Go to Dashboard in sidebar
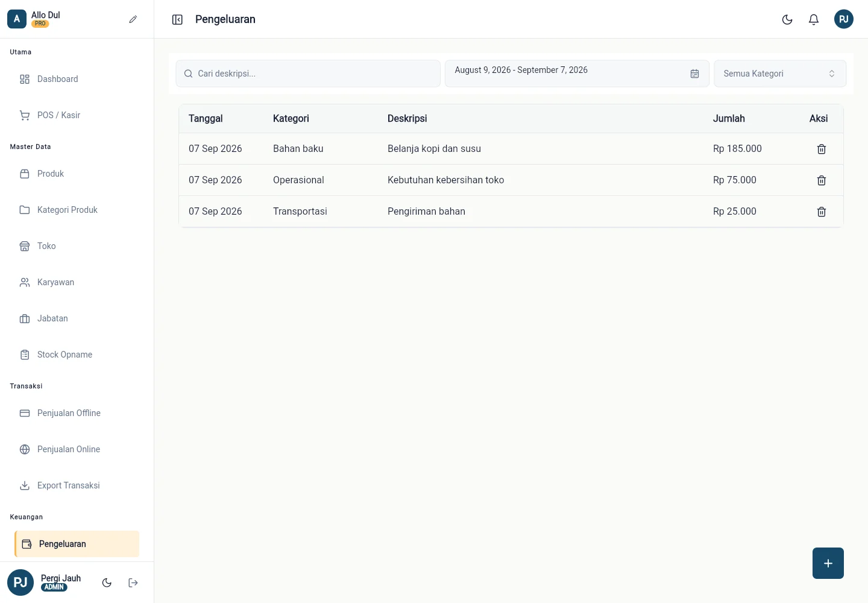Viewport: 868px width, 603px height. point(77,79)
